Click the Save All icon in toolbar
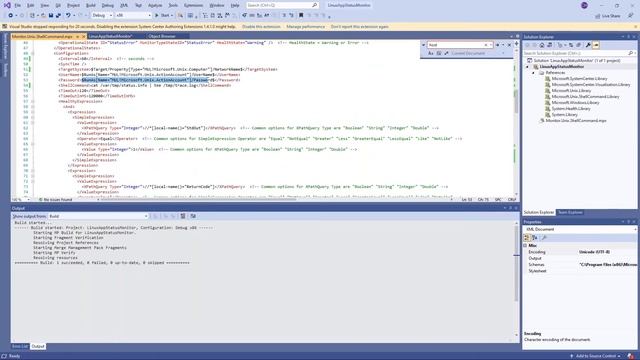Screen dimensions: 640x360 point(58,16)
